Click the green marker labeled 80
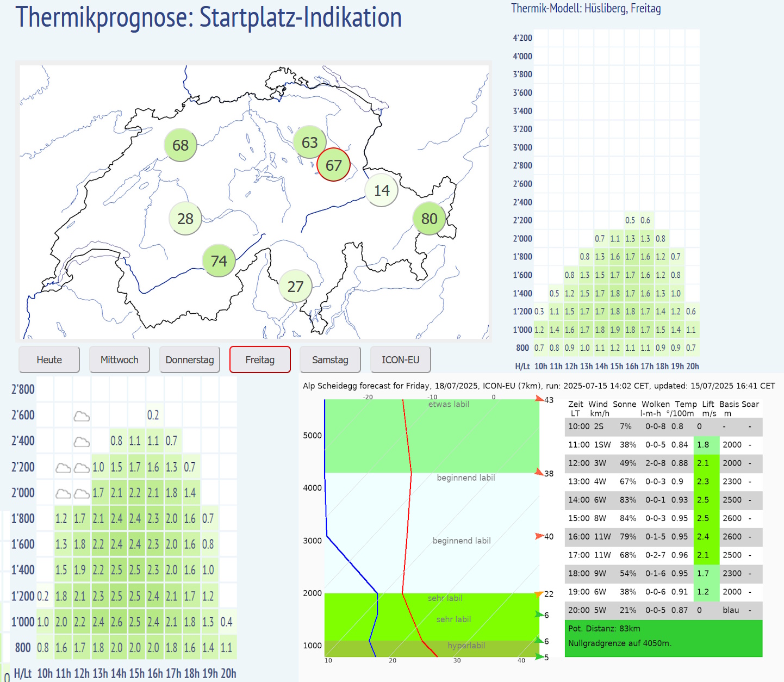The height and width of the screenshot is (682, 784). coord(429,219)
